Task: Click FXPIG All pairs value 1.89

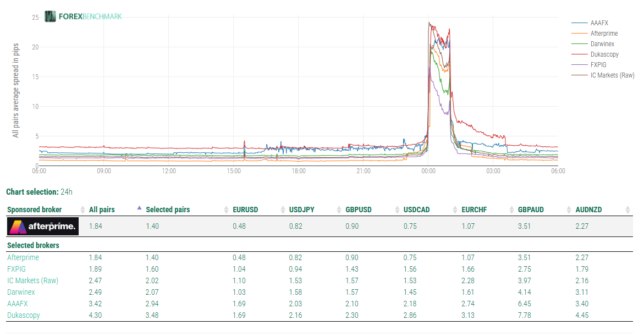Action: (x=95, y=269)
